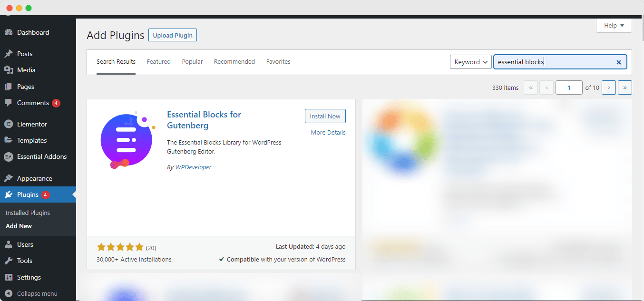Open the Settings menu label
This screenshot has height=301, width=644.
point(29,277)
